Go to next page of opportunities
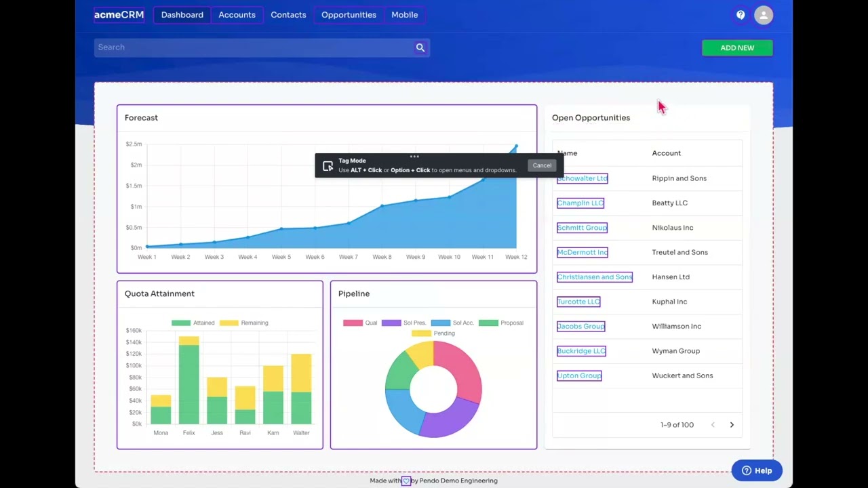Screen dimensions: 868x488 [x=732, y=425]
